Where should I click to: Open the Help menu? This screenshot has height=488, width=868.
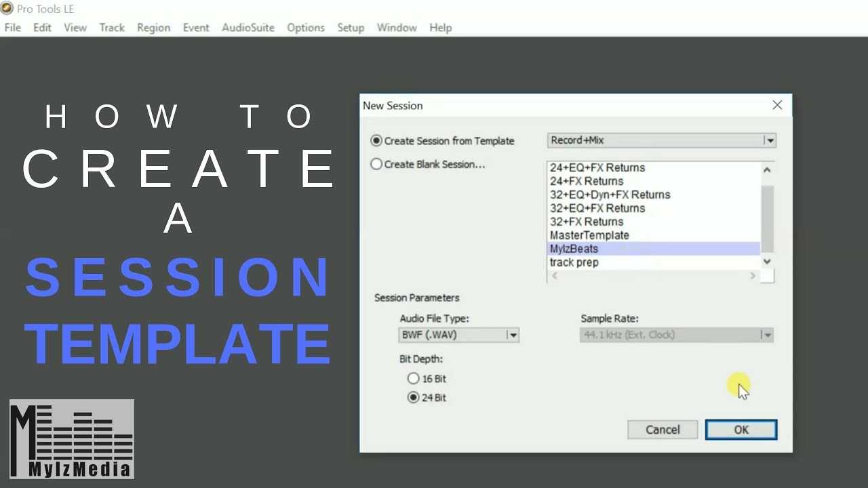(440, 28)
